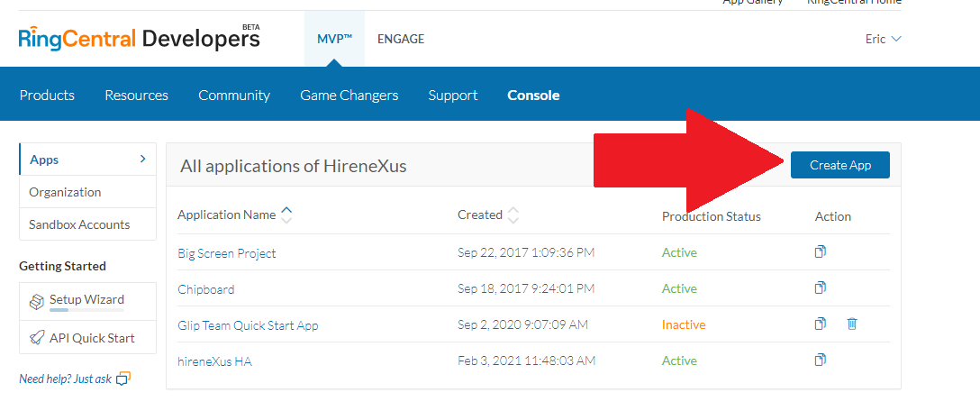Screen dimensions: 980x420
Task: Sort by Application Name arrows
Action: coord(286,215)
